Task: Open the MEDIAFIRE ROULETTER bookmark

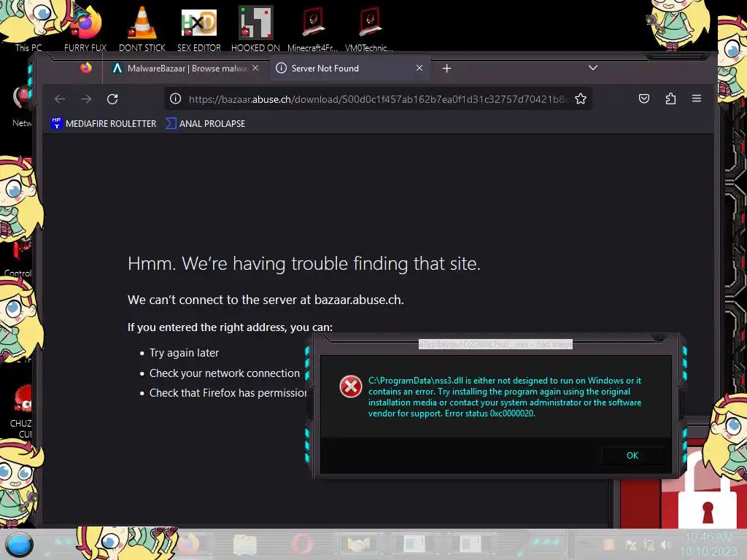Action: [x=104, y=123]
